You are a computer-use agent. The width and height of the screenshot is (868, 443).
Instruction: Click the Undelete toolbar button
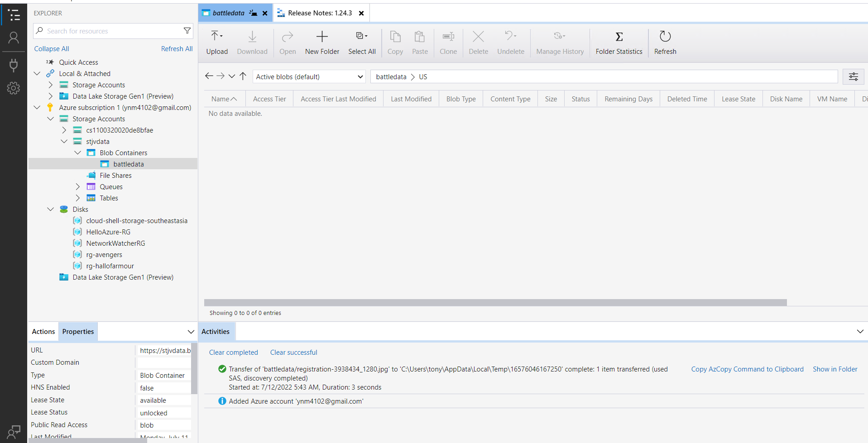pos(511,43)
